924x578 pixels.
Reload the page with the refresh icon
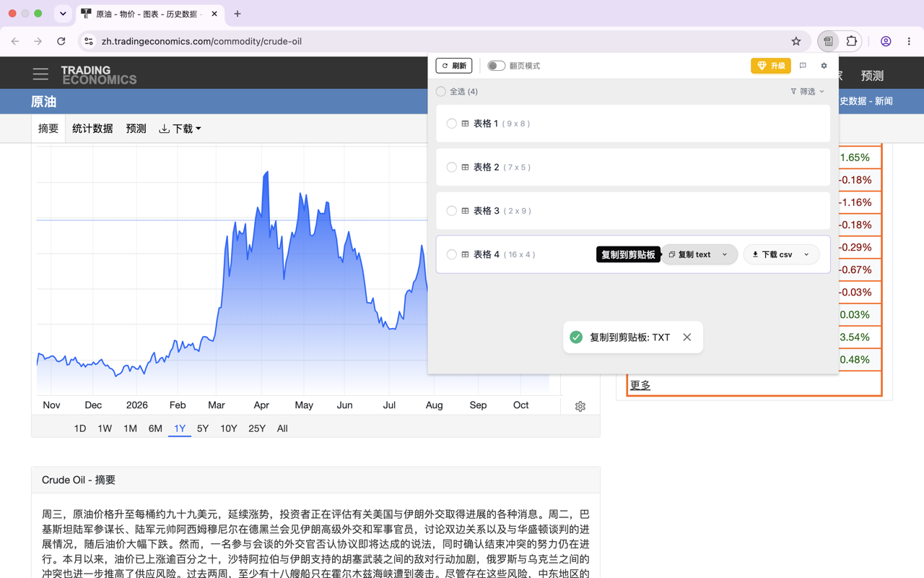tap(61, 41)
